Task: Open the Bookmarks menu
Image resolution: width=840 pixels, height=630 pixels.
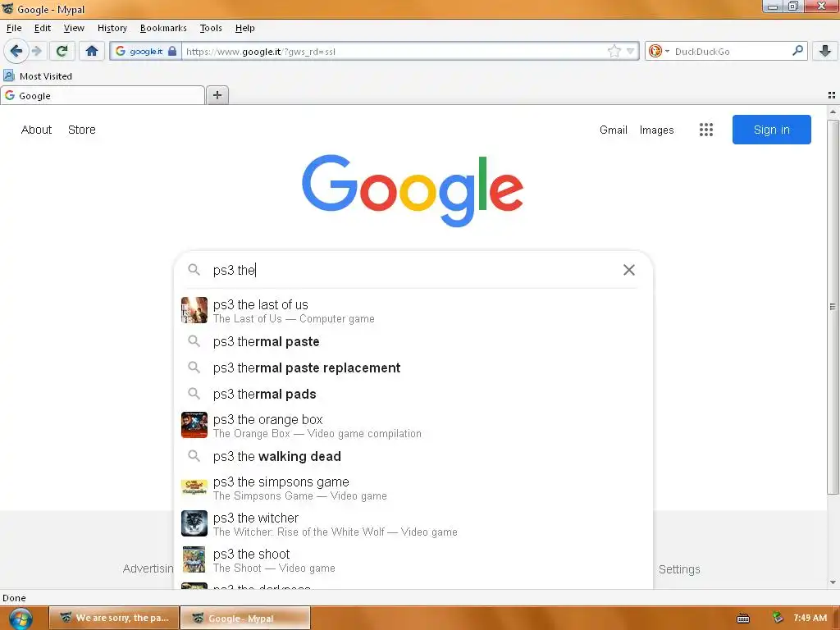Action: [x=163, y=28]
